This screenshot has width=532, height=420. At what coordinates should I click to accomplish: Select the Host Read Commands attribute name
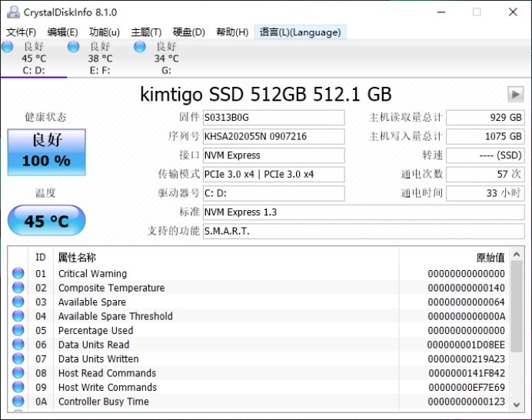point(107,373)
